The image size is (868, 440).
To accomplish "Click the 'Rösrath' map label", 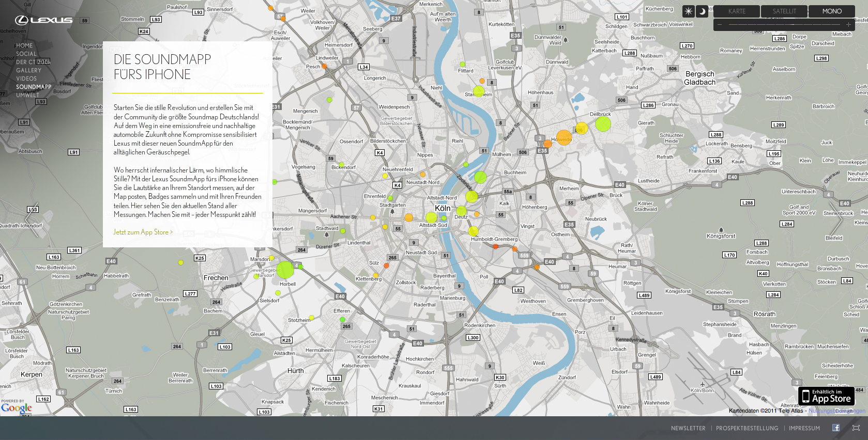I will tap(765, 314).
